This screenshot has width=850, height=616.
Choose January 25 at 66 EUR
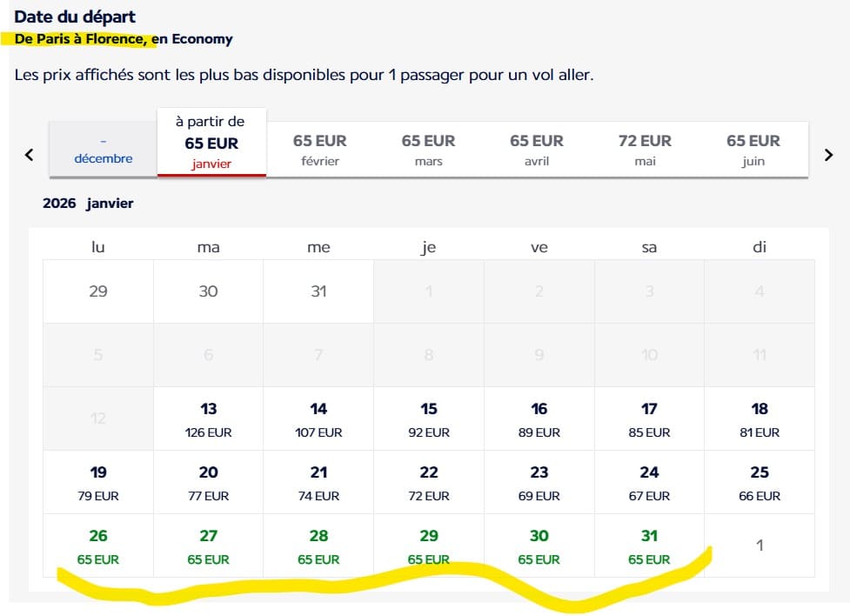pos(759,481)
